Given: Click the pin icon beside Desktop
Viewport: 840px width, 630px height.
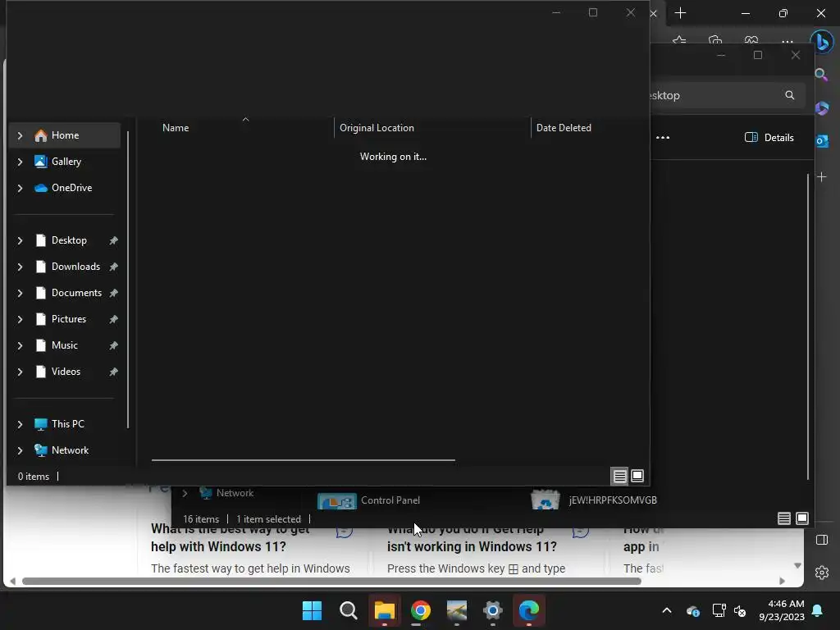Looking at the screenshot, I should tap(113, 241).
